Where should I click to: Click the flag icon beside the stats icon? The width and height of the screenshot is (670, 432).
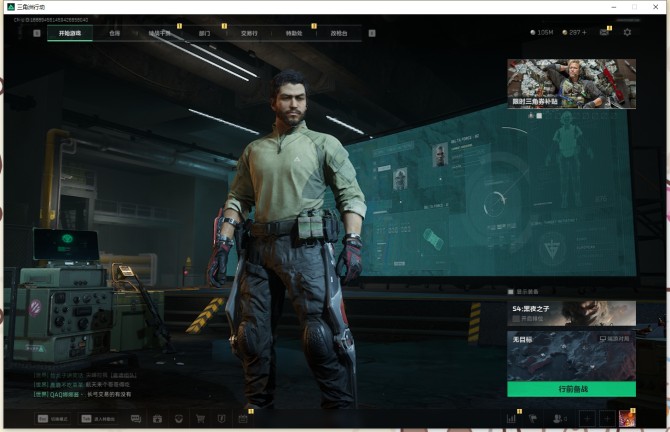[x=533, y=419]
